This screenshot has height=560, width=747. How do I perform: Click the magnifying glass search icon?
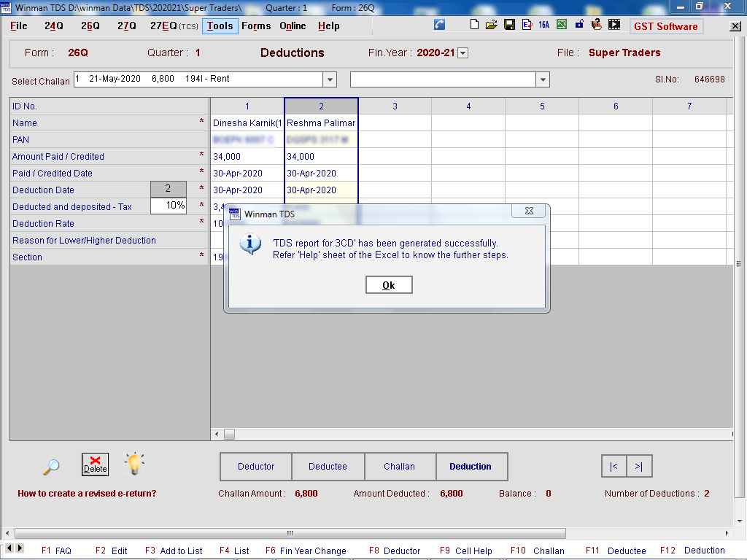pos(51,466)
